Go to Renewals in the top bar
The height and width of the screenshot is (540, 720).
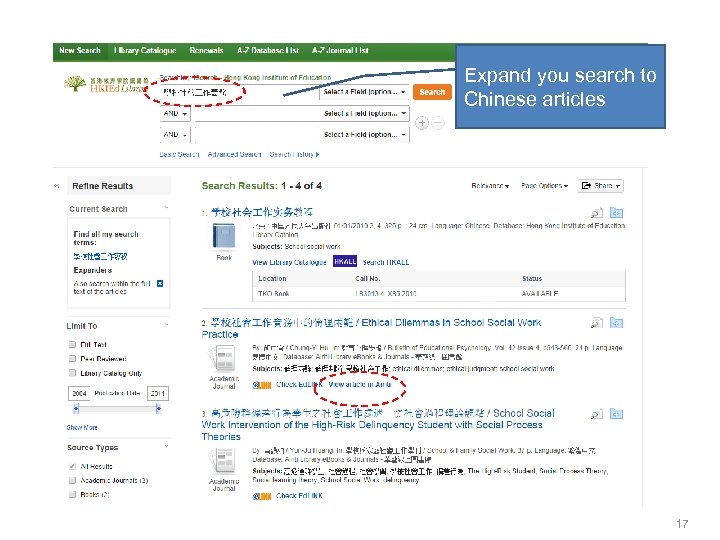tap(206, 51)
